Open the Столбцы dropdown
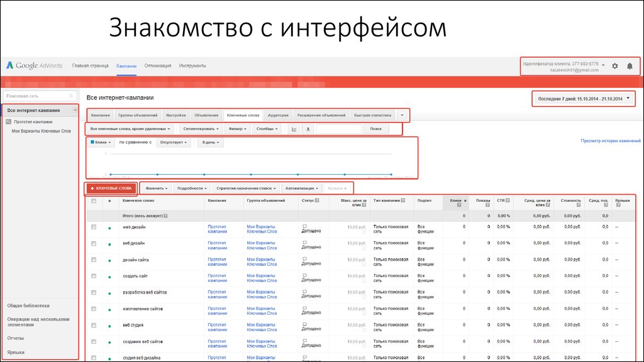This screenshot has height=362, width=644. (x=267, y=129)
